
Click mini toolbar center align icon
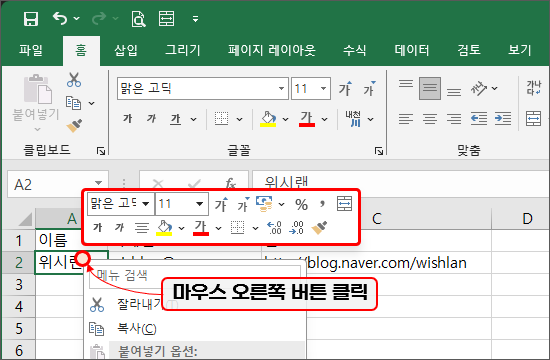142,228
